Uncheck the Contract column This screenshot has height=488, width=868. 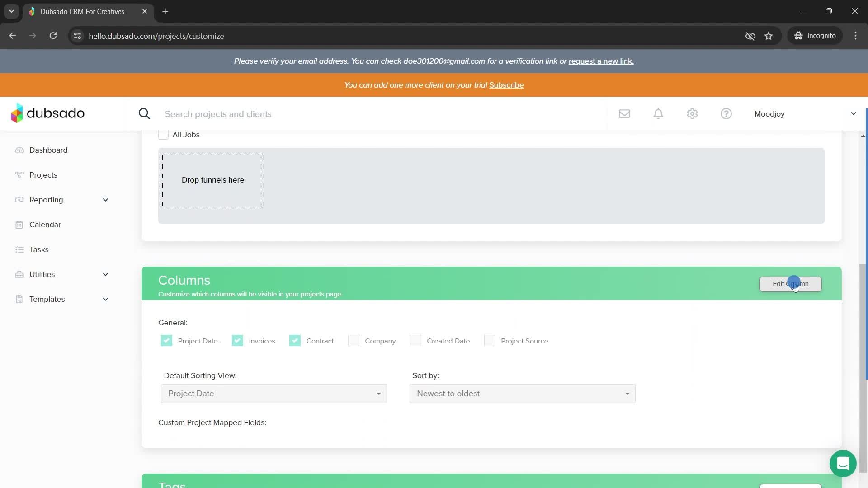tap(295, 341)
